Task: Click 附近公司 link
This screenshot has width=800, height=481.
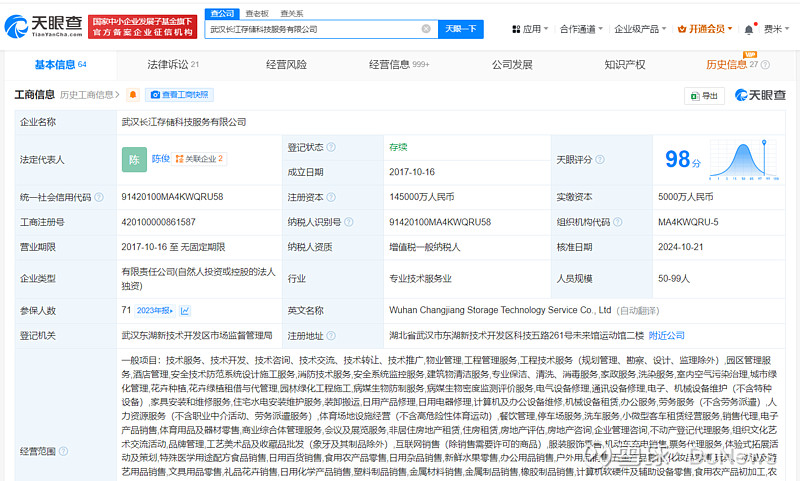Action: 666,336
